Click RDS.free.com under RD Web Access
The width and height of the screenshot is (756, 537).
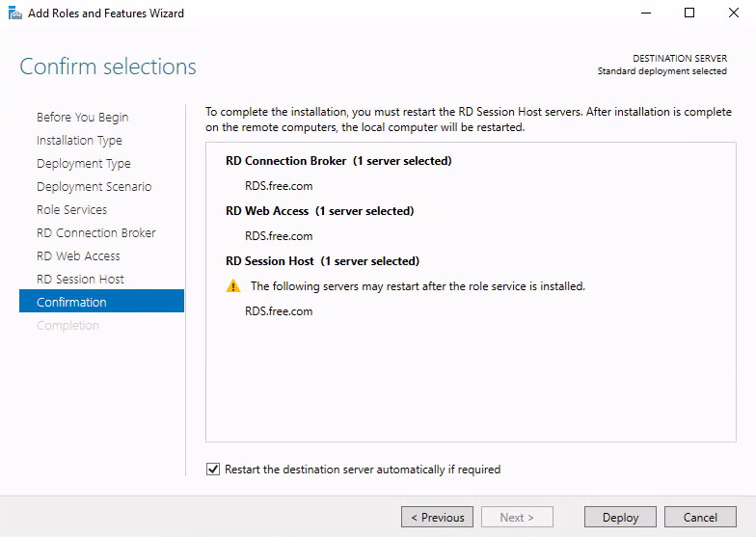click(x=279, y=235)
